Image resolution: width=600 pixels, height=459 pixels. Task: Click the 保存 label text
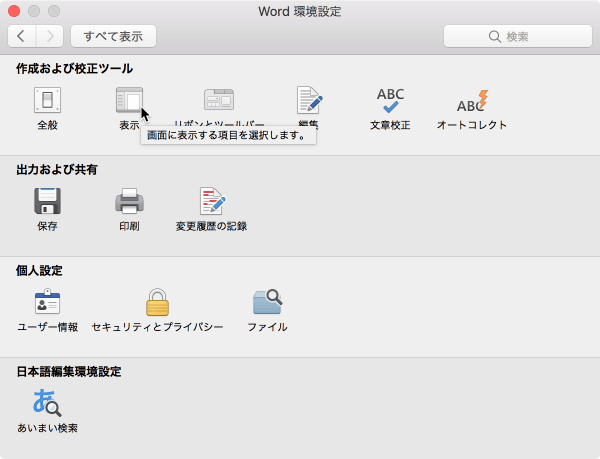coord(47,226)
